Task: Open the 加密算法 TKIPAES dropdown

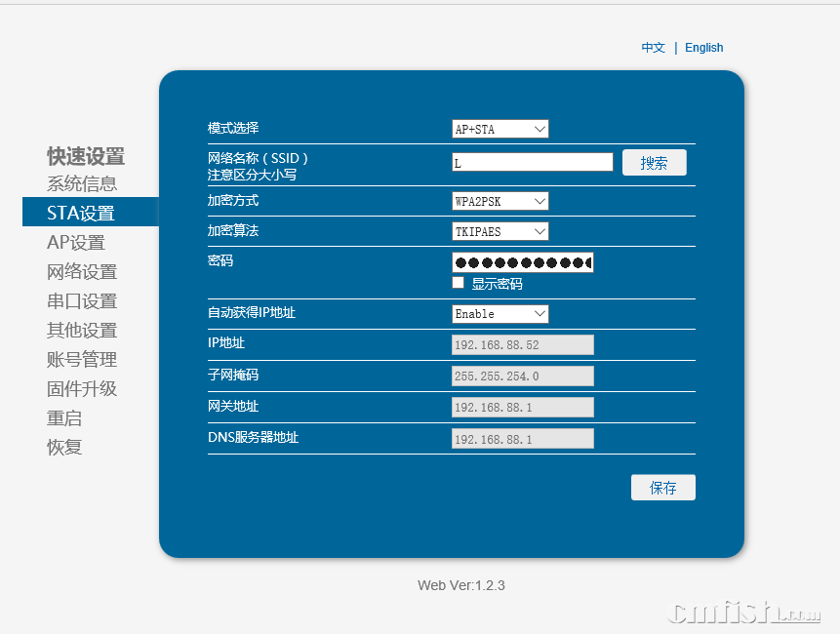Action: (x=500, y=231)
